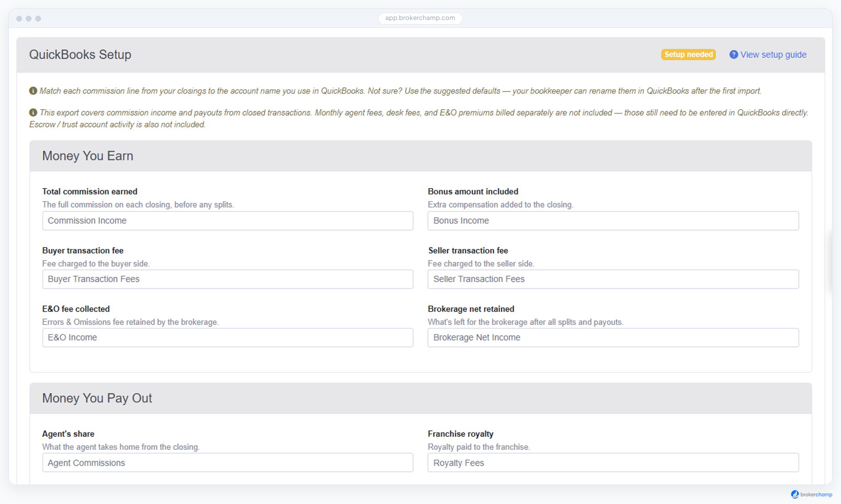Focus the Bonus Income input field
This screenshot has width=841, height=504.
point(613,221)
